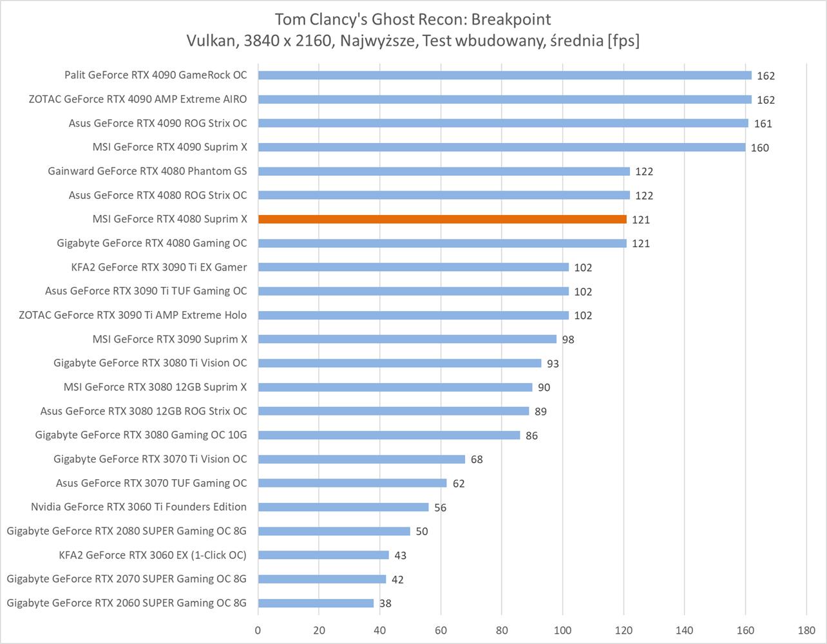Image resolution: width=827 pixels, height=644 pixels.
Task: Click the x-axis tick label '100'
Action: point(563,630)
